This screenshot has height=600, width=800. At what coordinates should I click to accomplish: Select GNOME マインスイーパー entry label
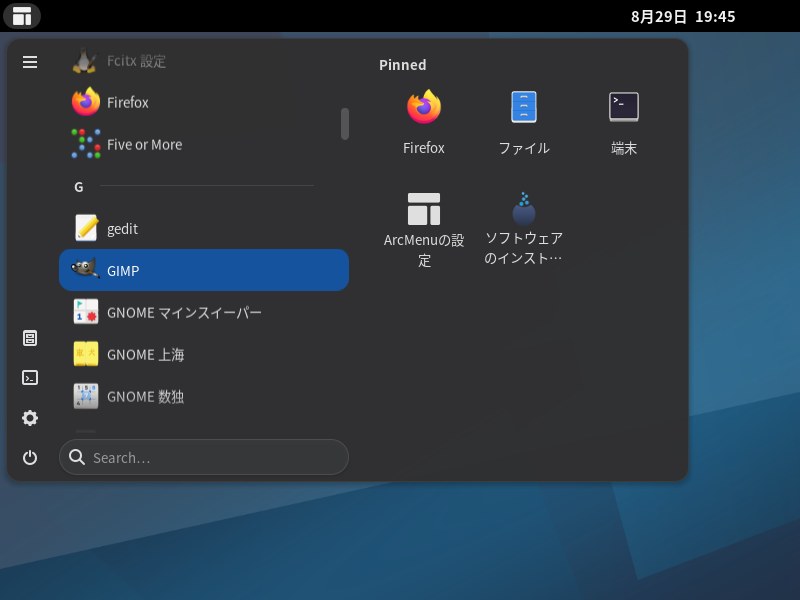click(x=184, y=313)
